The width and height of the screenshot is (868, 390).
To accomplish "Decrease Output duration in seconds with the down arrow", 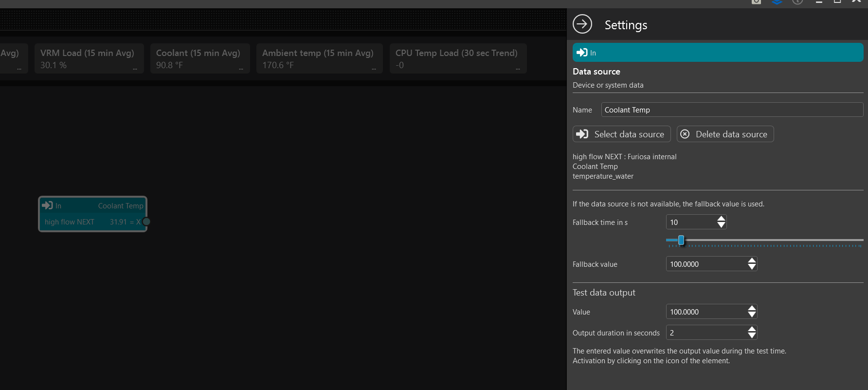I will pyautogui.click(x=752, y=335).
